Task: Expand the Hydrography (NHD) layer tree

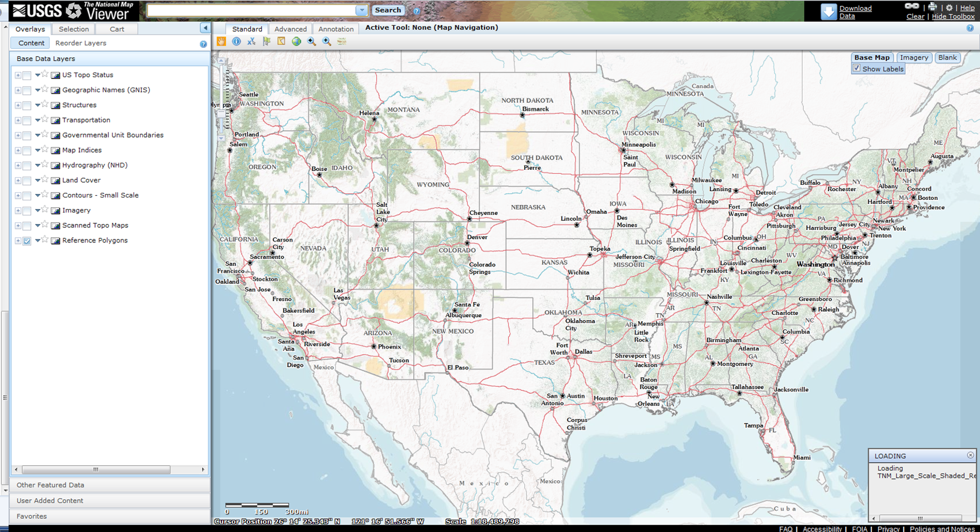Action: 18,166
